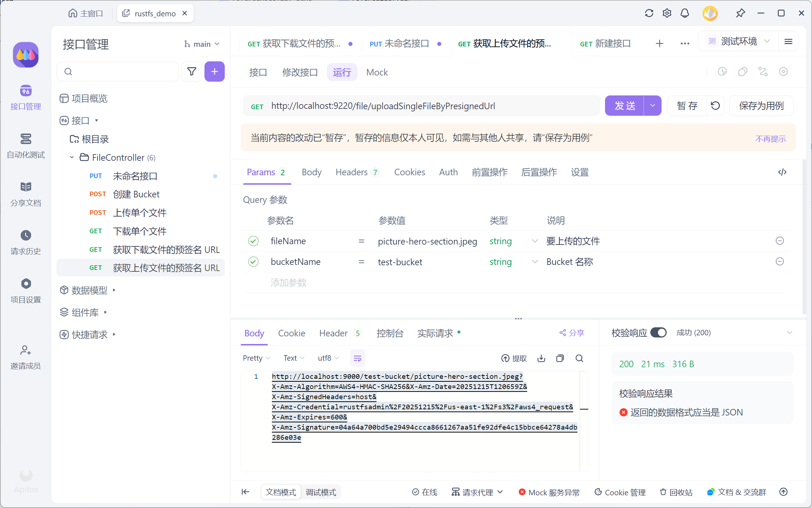Expand the 组件库 section
The height and width of the screenshot is (508, 812).
click(x=105, y=312)
